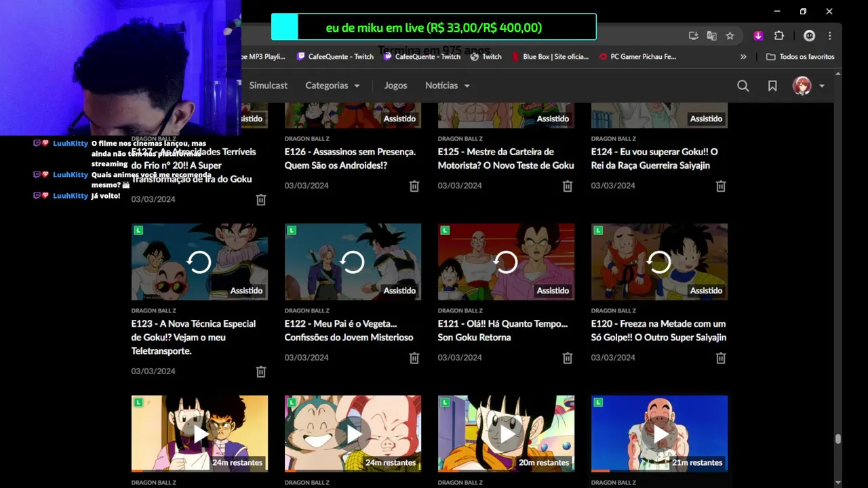Open E126 Assassinos sem Presença title
Screen dimensions: 868x488
tap(350, 159)
